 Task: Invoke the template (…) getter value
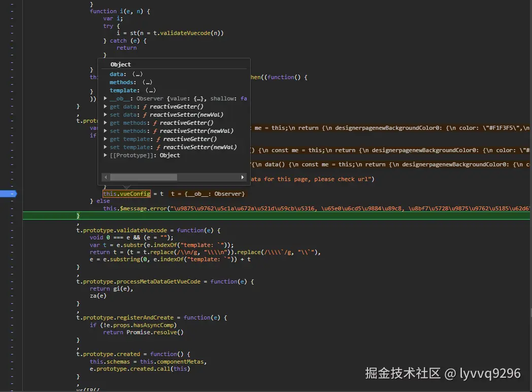pyautogui.click(x=151, y=90)
